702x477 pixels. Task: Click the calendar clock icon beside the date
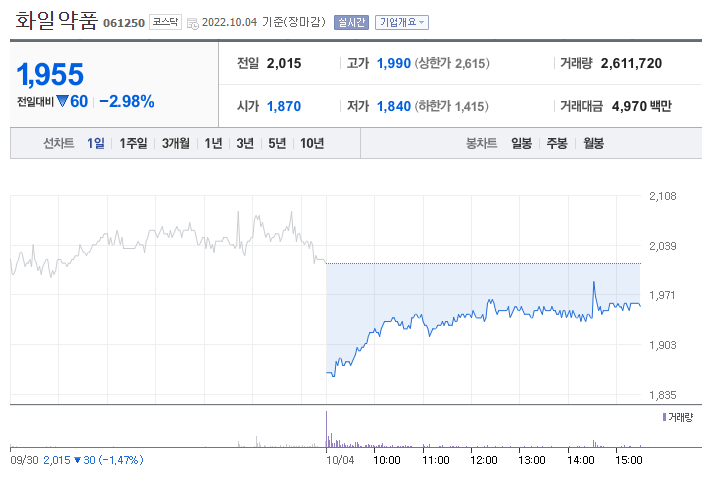(x=193, y=23)
